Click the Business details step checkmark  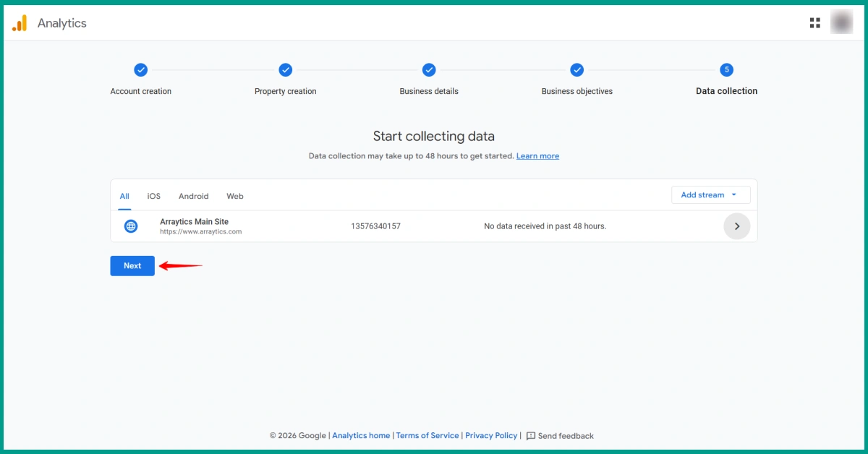pos(429,70)
